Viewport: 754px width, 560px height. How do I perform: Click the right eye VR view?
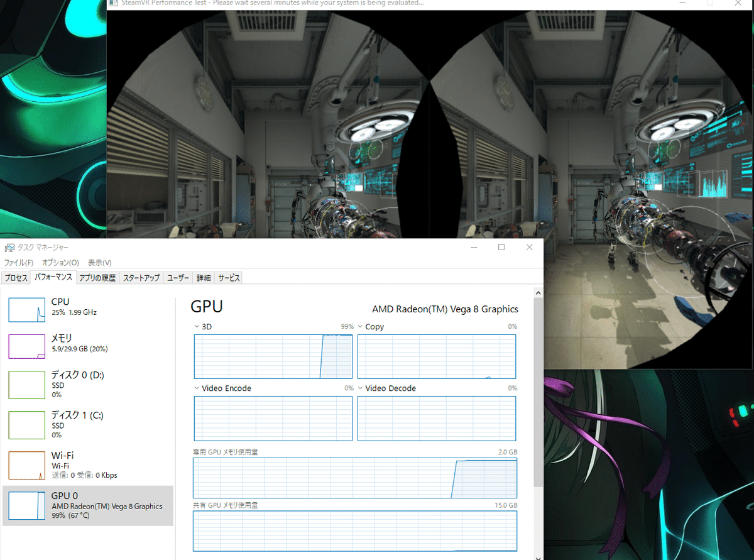[x=592, y=189]
